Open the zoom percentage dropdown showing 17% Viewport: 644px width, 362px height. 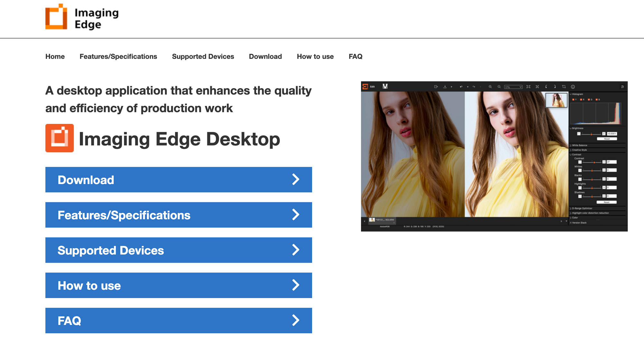pos(513,87)
